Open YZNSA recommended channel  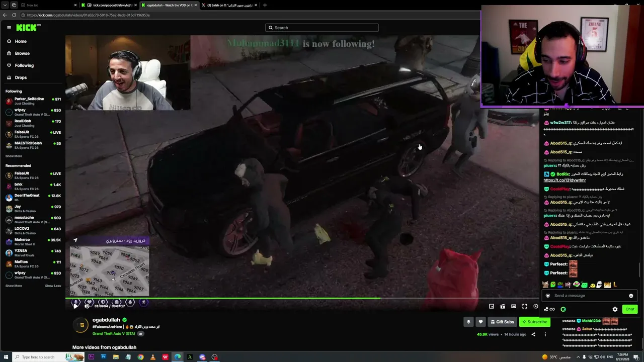tap(33, 253)
